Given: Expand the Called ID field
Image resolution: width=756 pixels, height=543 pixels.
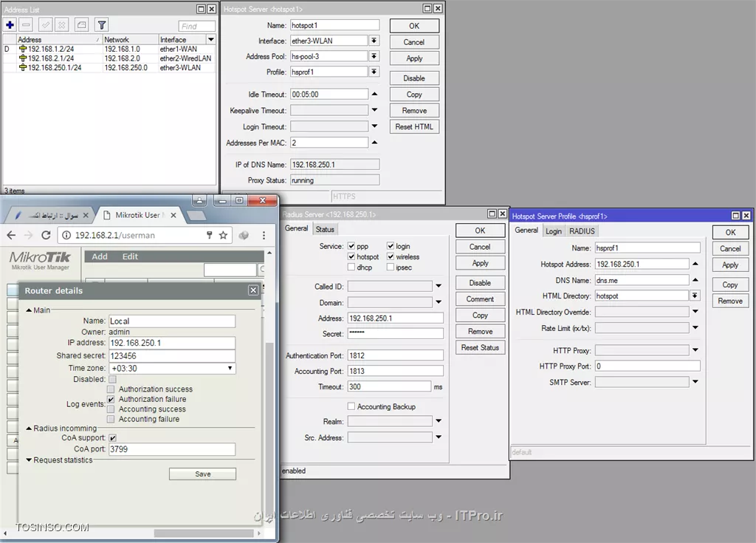Looking at the screenshot, I should (439, 286).
